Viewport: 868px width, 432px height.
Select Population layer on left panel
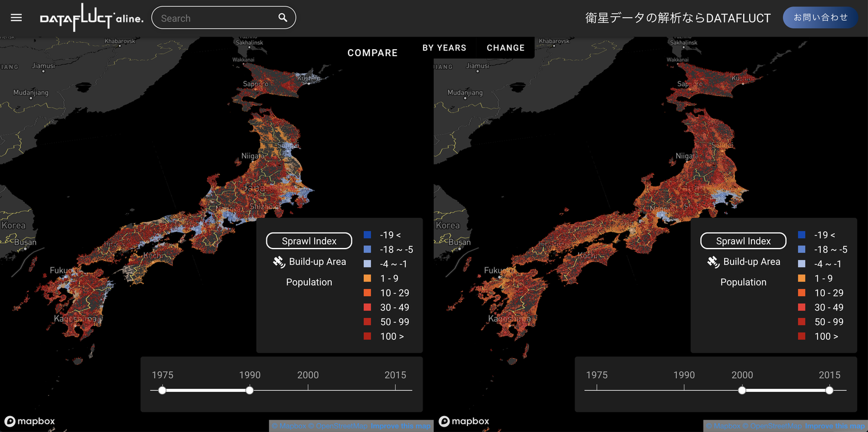coord(309,282)
